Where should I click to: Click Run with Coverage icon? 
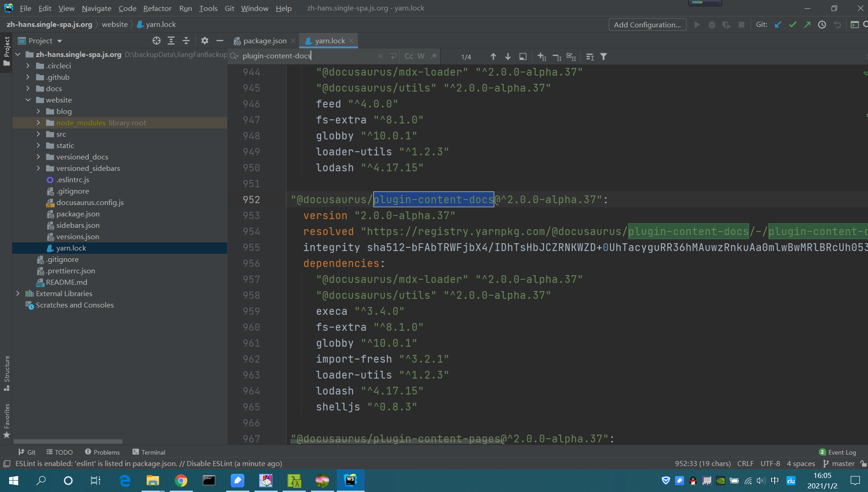tap(726, 25)
